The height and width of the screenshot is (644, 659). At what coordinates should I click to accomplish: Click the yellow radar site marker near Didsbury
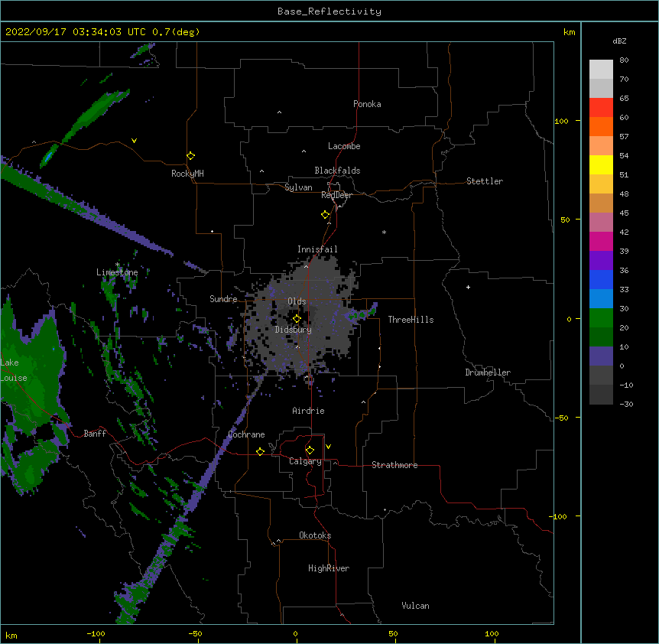297,319
